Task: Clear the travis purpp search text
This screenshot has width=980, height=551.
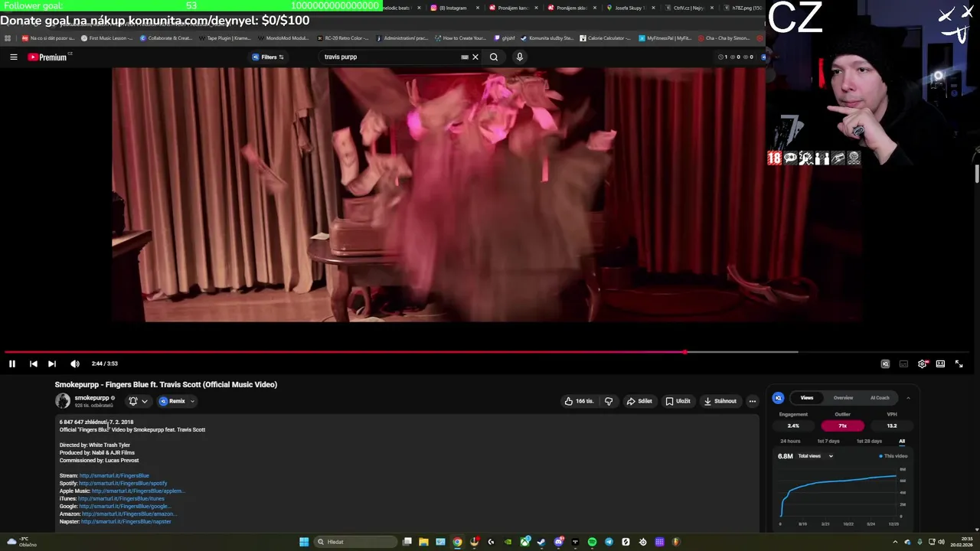Action: (475, 57)
